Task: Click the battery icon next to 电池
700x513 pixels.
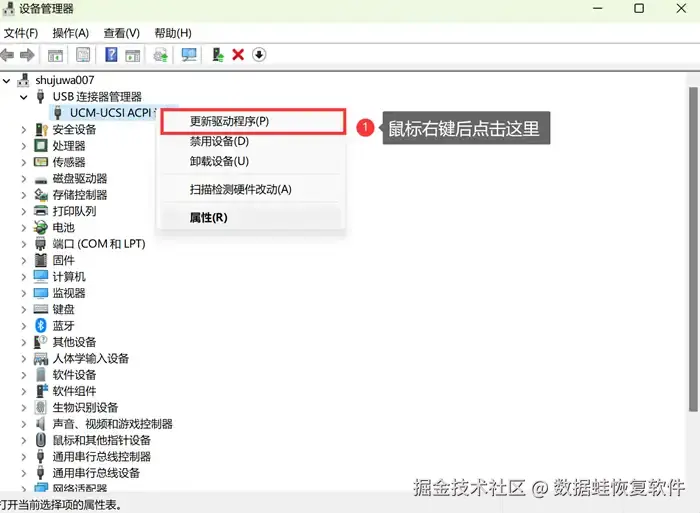Action: [41, 227]
